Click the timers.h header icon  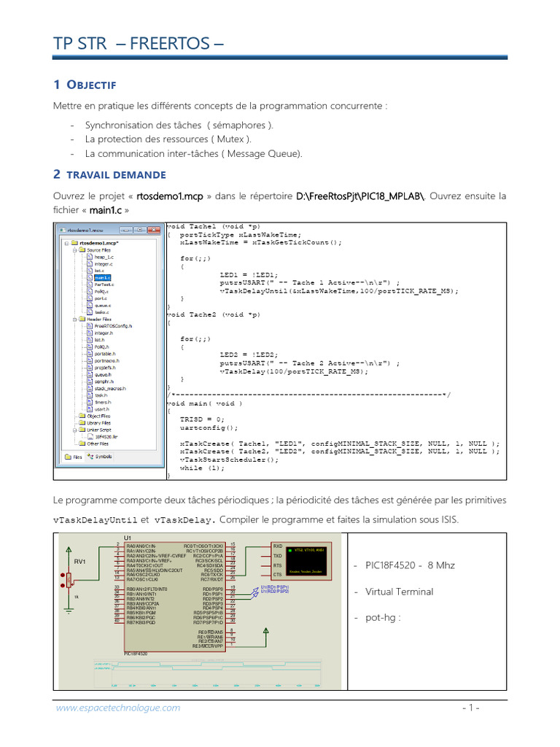(x=90, y=402)
